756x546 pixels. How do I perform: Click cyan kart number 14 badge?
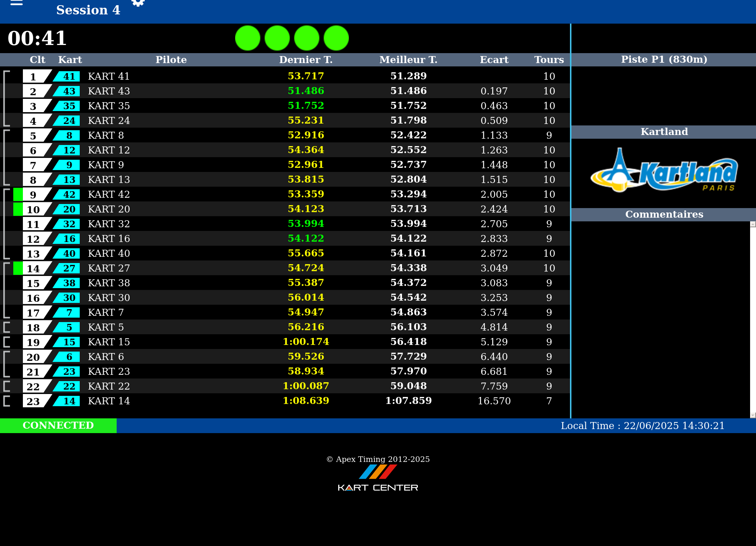[x=68, y=401]
